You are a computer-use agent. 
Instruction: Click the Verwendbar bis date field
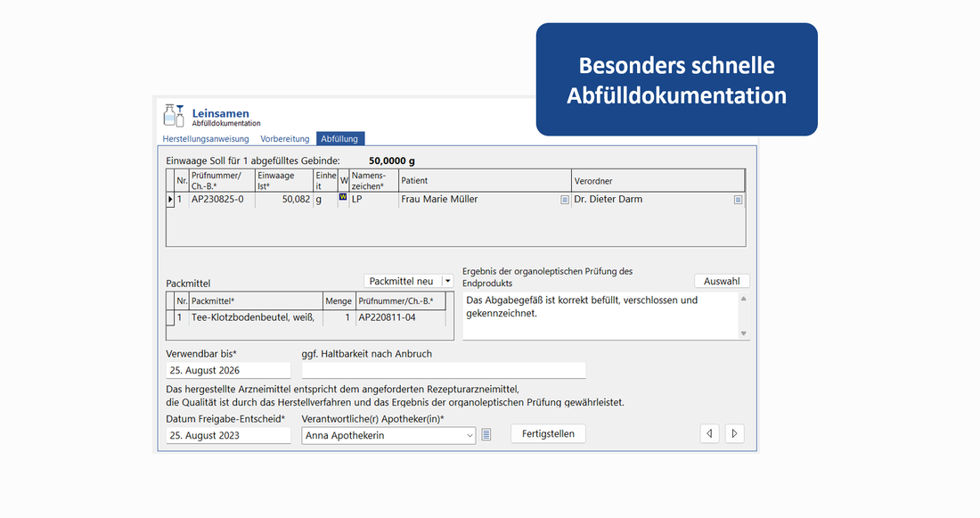pyautogui.click(x=228, y=370)
